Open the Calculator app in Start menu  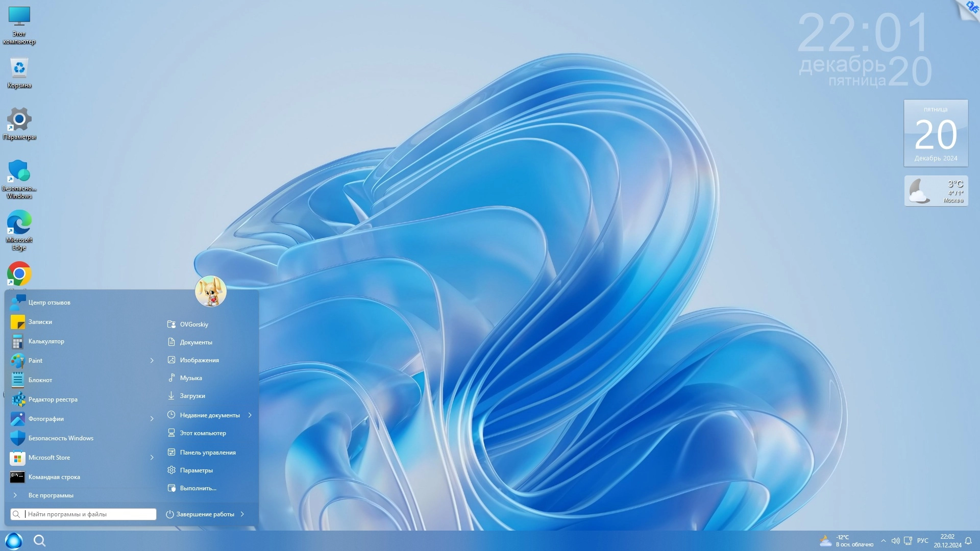[x=46, y=341]
